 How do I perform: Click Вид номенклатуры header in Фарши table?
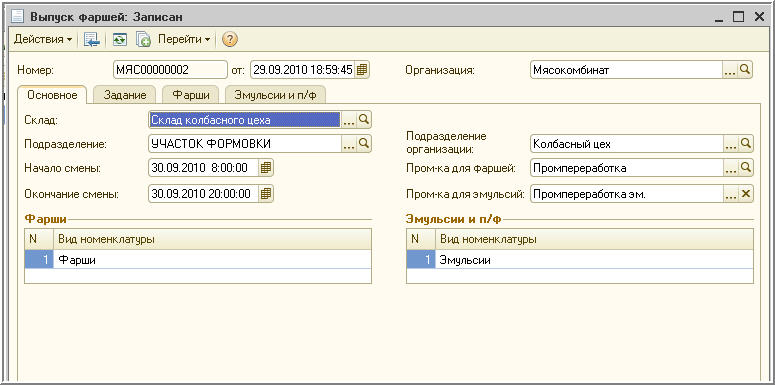point(212,239)
